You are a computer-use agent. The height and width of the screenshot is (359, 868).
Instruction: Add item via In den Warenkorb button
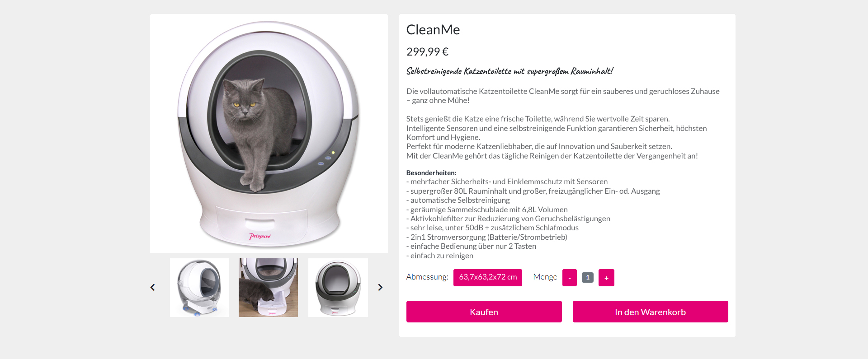tap(651, 312)
